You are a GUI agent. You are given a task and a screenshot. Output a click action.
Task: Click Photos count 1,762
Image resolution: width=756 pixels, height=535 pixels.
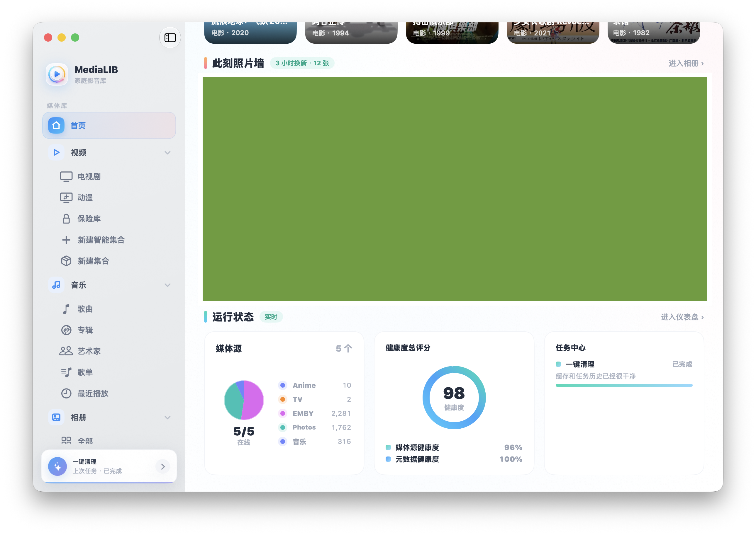(x=341, y=427)
